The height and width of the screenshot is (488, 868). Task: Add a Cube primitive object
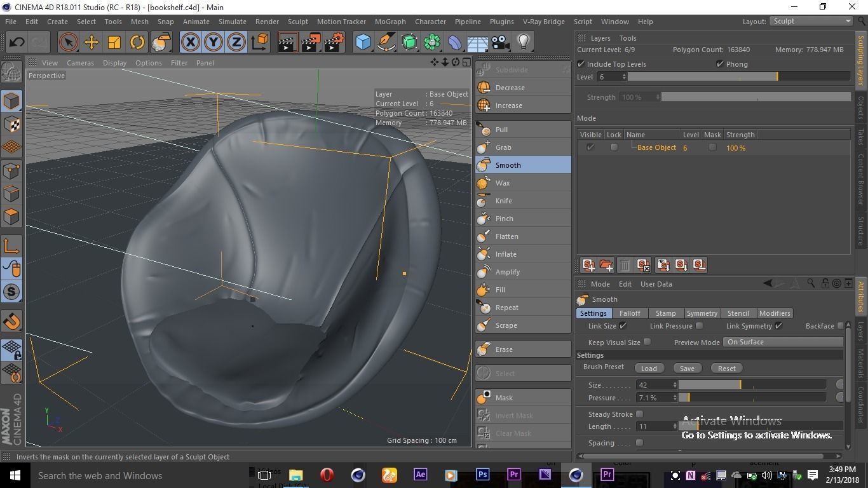pos(363,43)
